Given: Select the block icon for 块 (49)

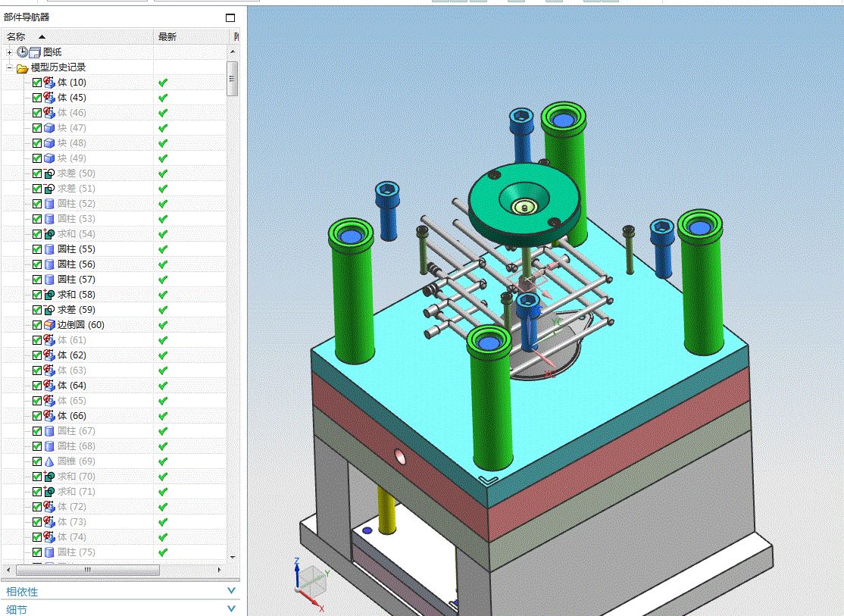Looking at the screenshot, I should pos(49,158).
